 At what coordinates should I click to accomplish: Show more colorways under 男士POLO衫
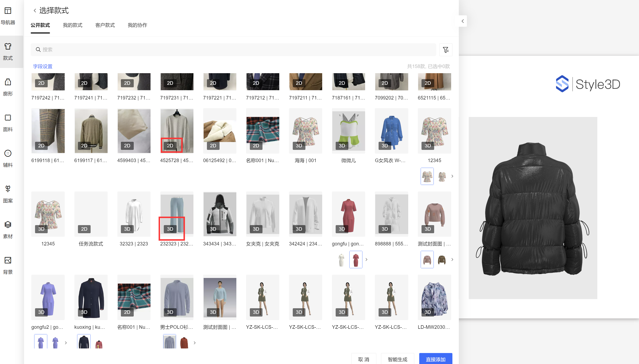194,343
